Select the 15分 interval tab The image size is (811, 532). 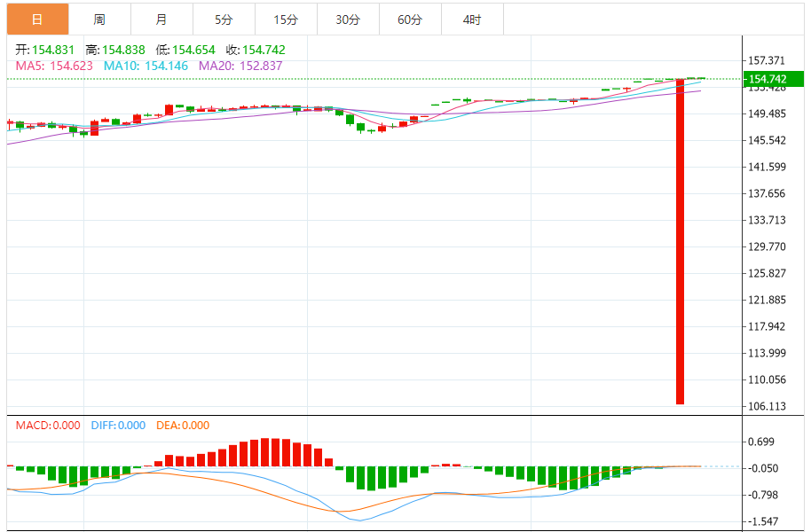[286, 20]
